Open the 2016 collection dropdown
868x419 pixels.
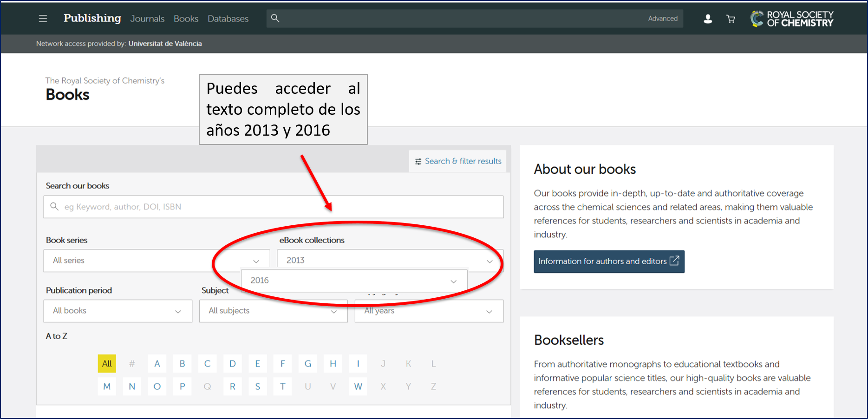[354, 281]
